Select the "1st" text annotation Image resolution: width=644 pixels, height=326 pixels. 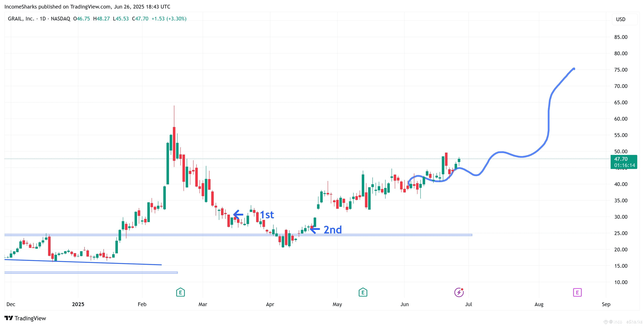tap(267, 215)
